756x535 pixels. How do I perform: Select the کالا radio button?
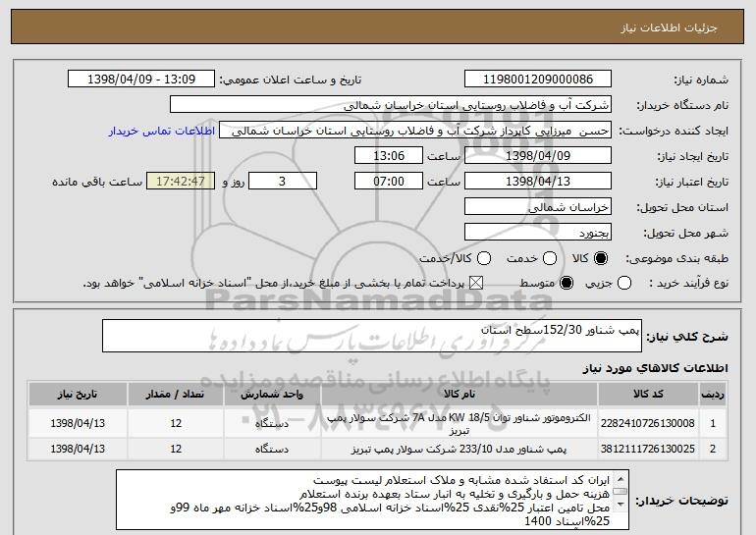point(601,258)
